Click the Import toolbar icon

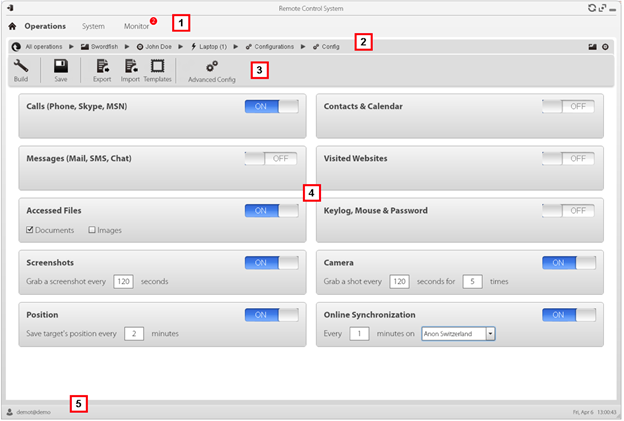tap(130, 66)
